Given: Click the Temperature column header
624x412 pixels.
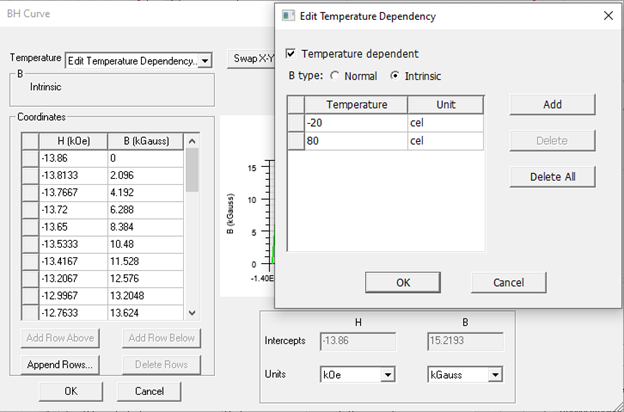Looking at the screenshot, I should click(356, 105).
